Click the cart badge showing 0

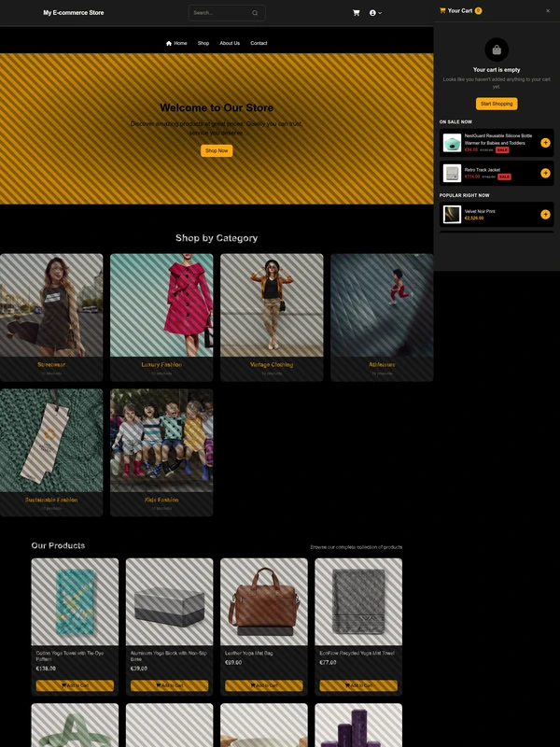pos(478,10)
